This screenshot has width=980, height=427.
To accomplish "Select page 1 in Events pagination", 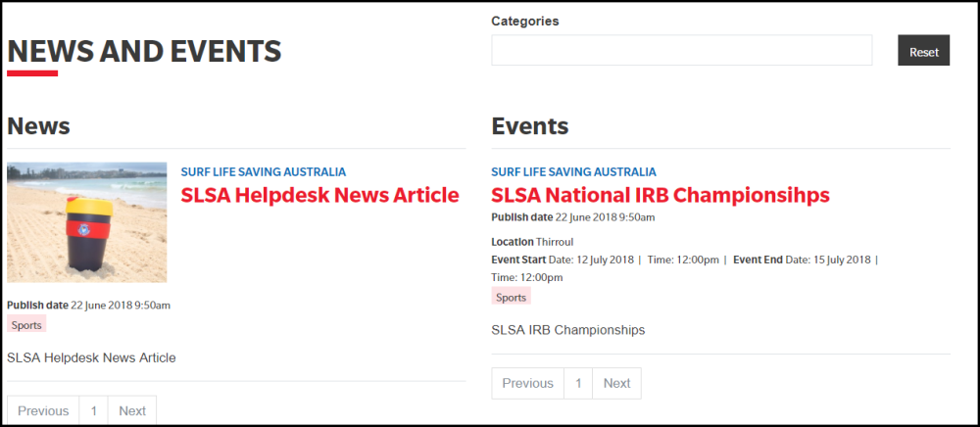I will pyautogui.click(x=578, y=383).
